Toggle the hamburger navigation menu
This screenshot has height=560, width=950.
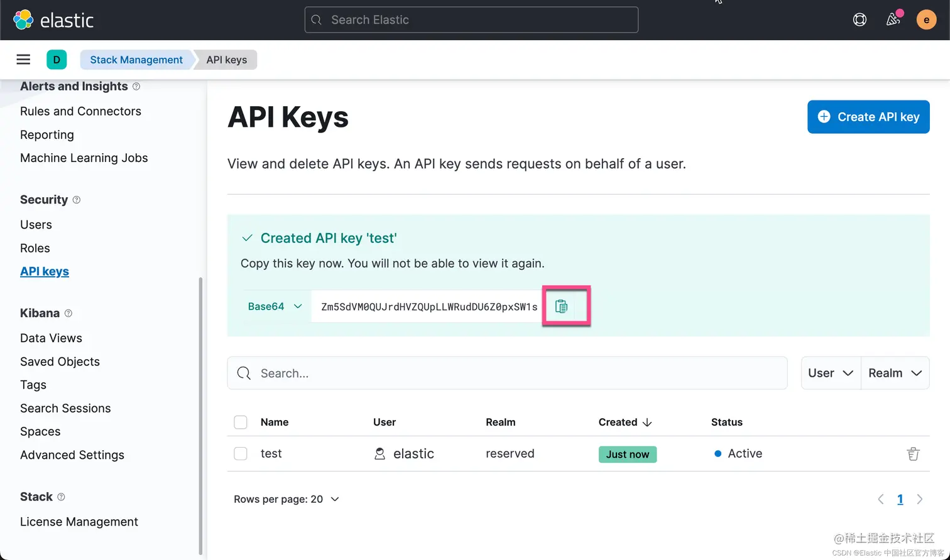23,60
